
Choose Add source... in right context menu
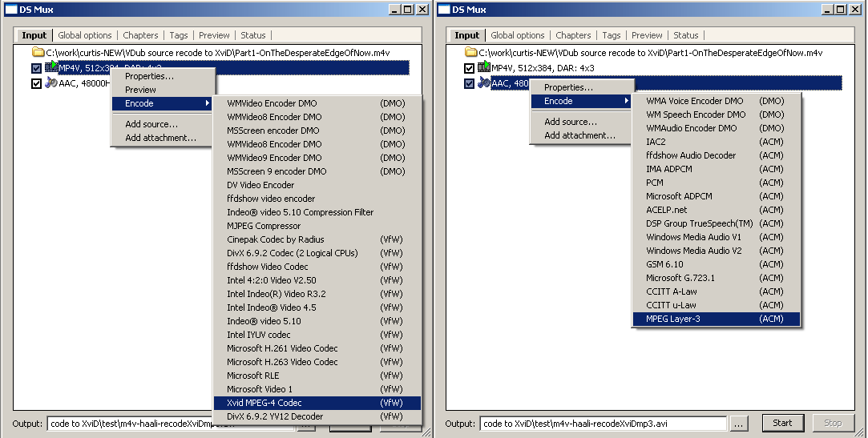pyautogui.click(x=581, y=122)
